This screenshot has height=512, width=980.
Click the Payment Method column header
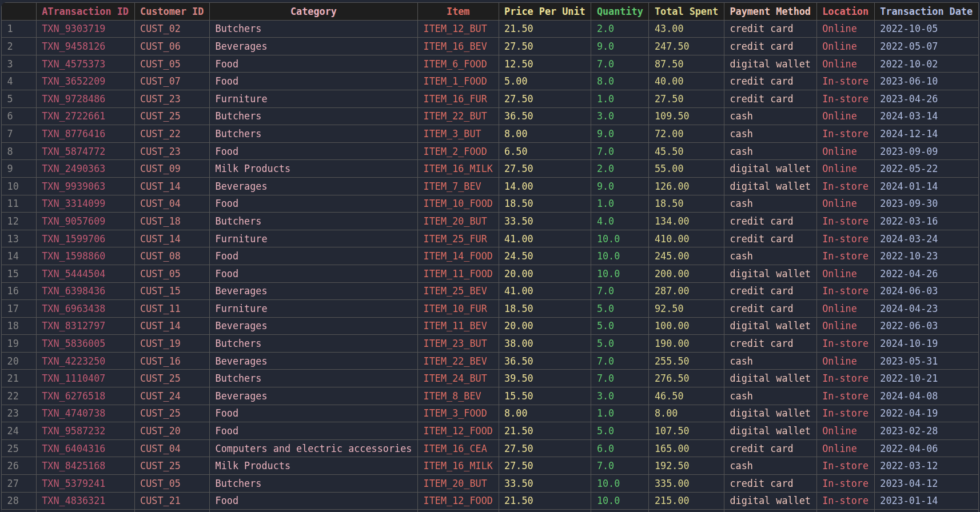pos(770,11)
